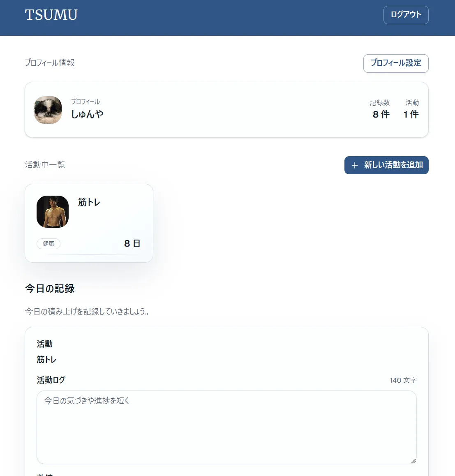Screen dimensions: 455x476
Task: Click the 筋トレ title on activity card
Action: tap(89, 202)
